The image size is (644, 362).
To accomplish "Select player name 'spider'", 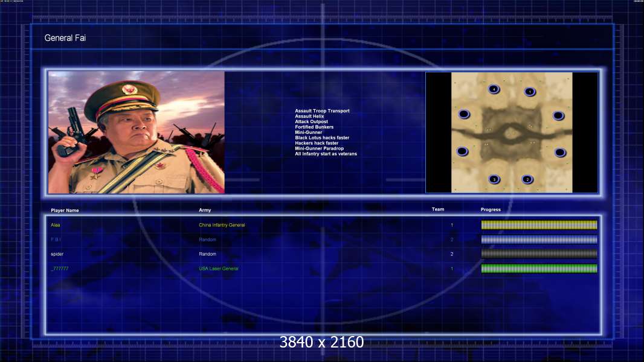I will click(57, 254).
